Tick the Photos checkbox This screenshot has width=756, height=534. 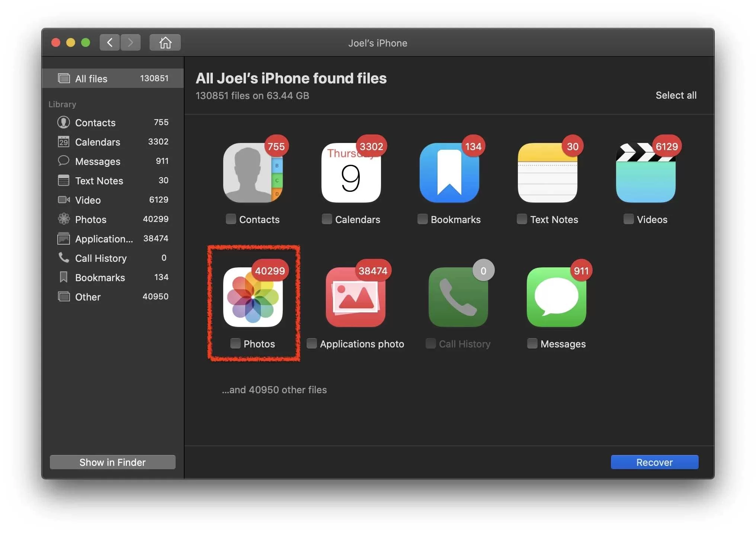[236, 343]
